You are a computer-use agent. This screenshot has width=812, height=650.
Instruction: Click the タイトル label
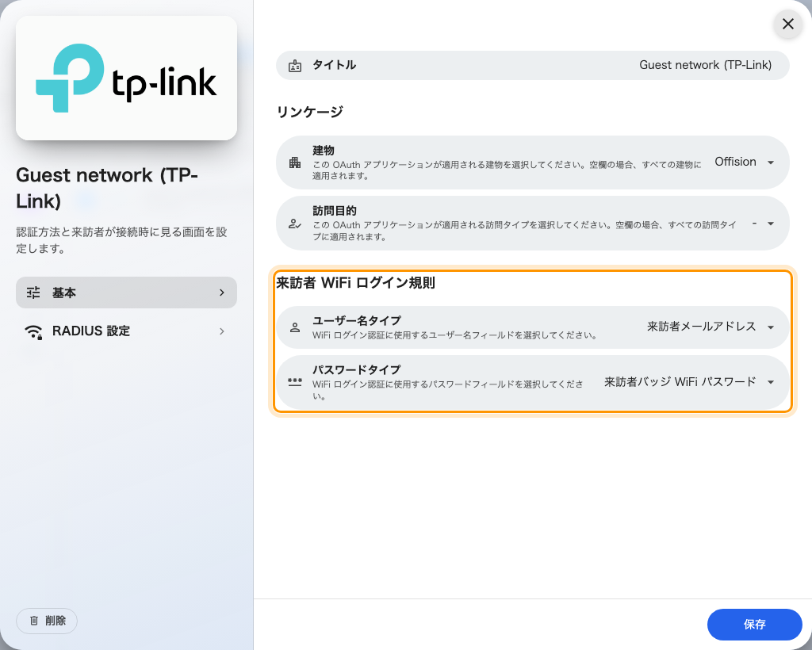[335, 65]
